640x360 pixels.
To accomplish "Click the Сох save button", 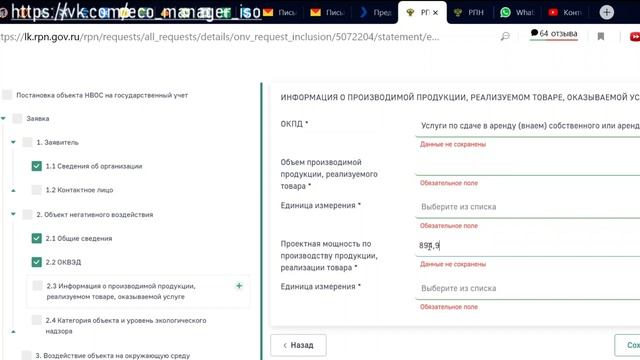I will point(628,345).
